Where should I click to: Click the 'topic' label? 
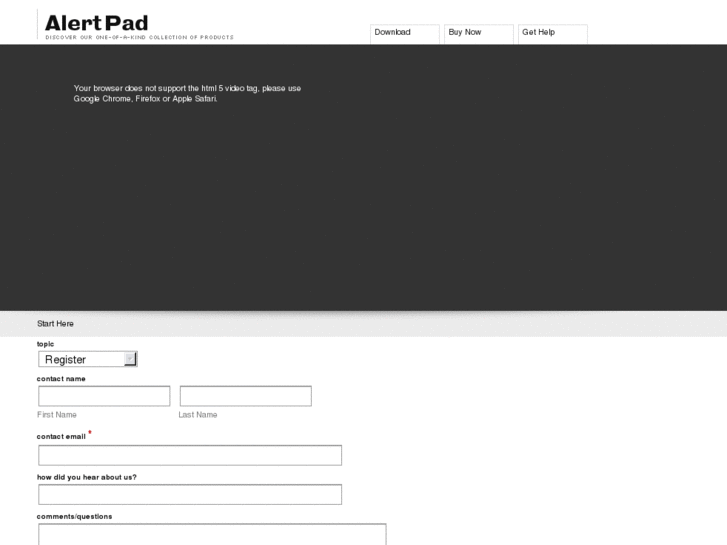click(45, 344)
